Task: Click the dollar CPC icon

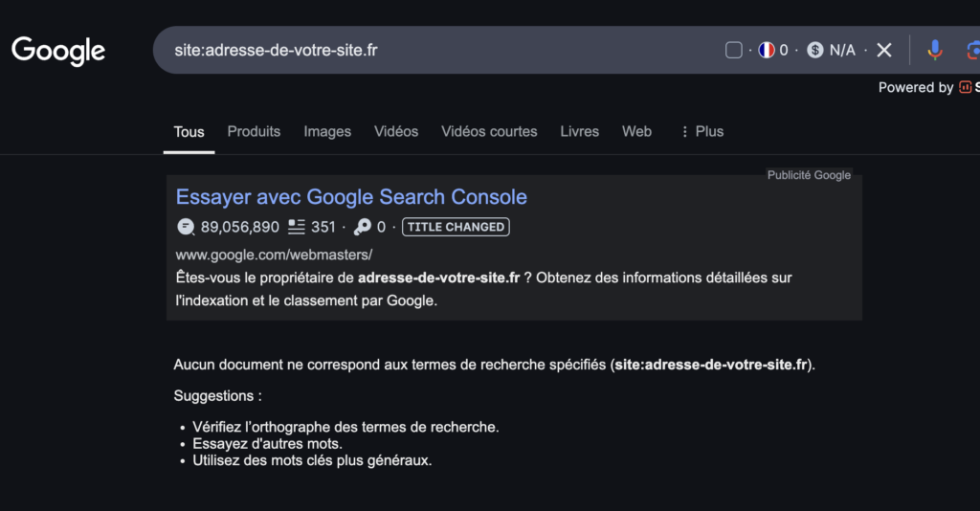Action: coord(815,50)
